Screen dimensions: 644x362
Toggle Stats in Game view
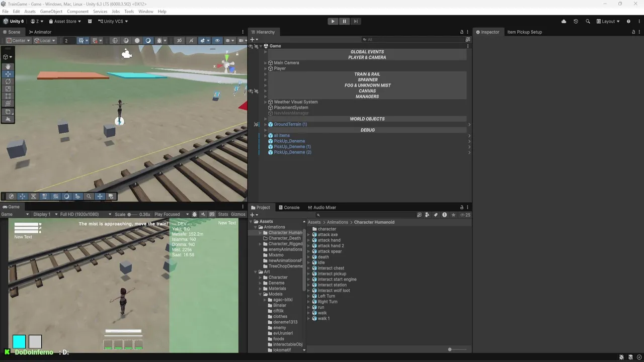pos(223,214)
